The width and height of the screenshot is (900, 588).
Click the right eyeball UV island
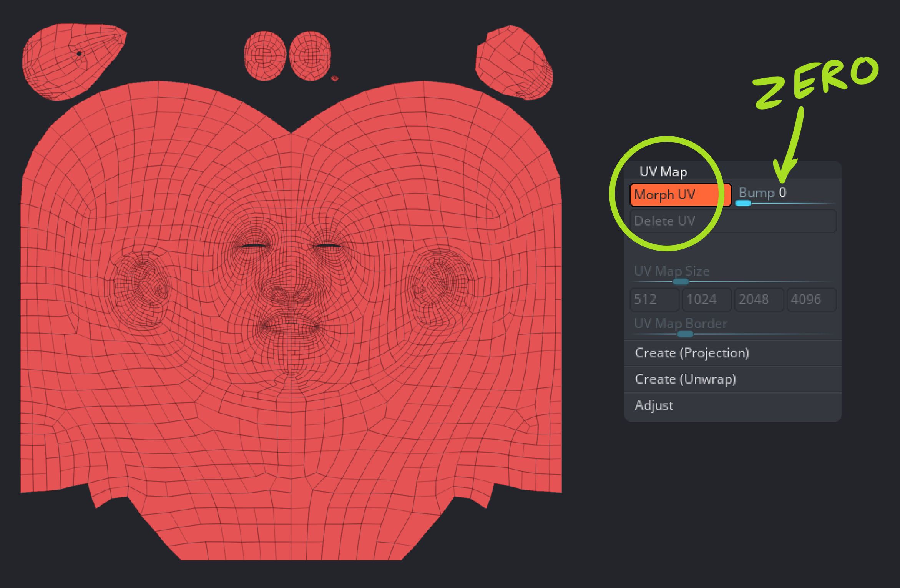coord(310,56)
